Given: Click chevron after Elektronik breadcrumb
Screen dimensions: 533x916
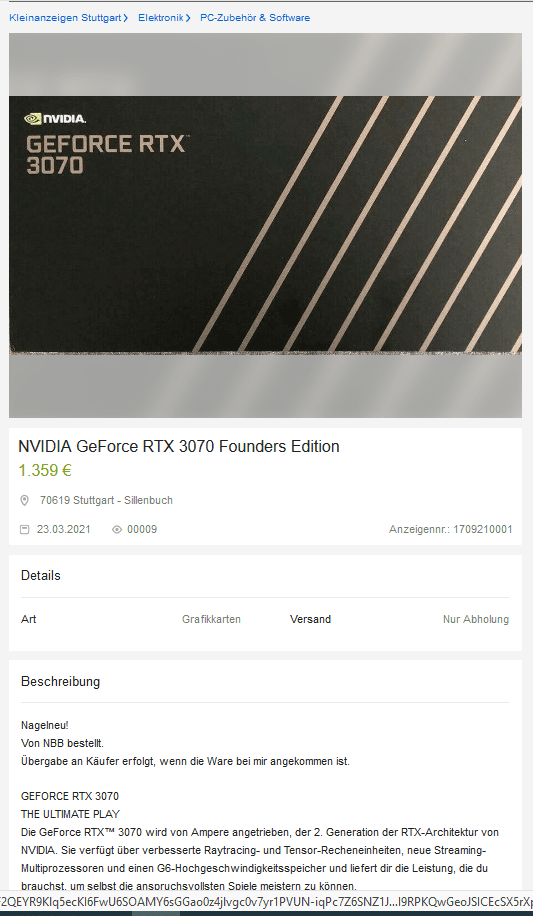Looking at the screenshot, I should pyautogui.click(x=188, y=18).
